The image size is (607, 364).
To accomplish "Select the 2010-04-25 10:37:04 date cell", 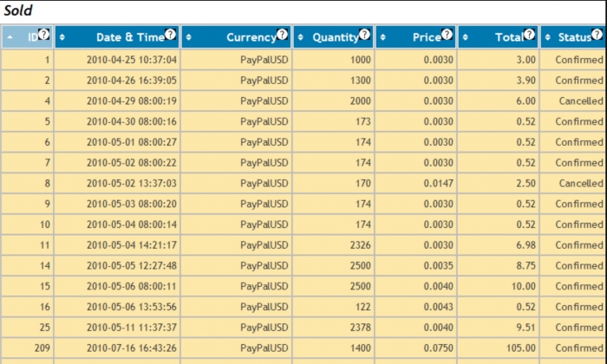I will click(132, 60).
